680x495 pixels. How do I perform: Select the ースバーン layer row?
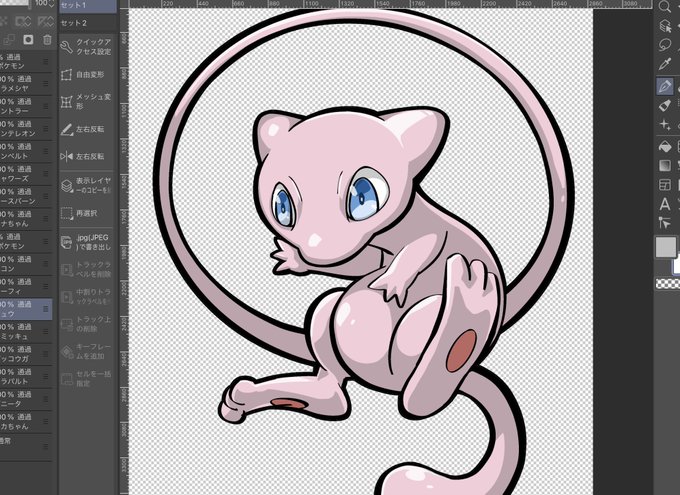click(26, 197)
